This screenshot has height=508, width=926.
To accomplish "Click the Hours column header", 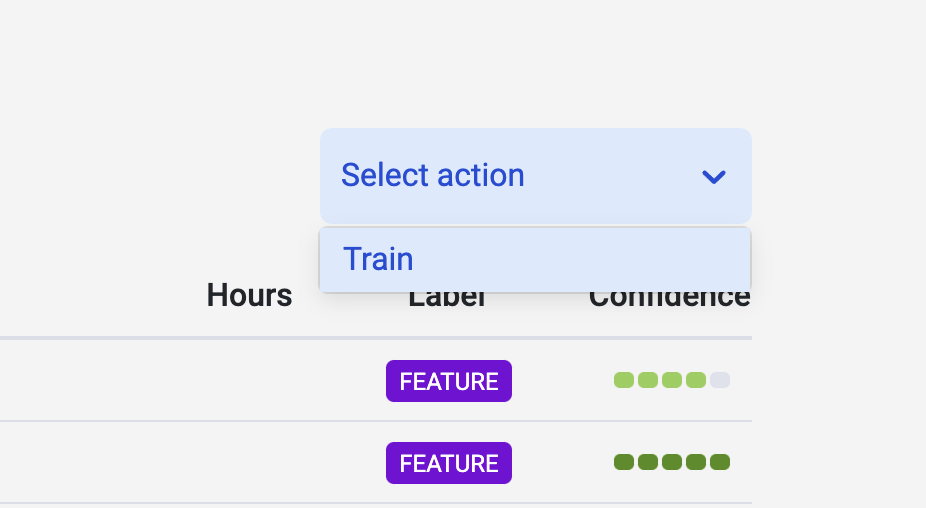I will pyautogui.click(x=249, y=296).
